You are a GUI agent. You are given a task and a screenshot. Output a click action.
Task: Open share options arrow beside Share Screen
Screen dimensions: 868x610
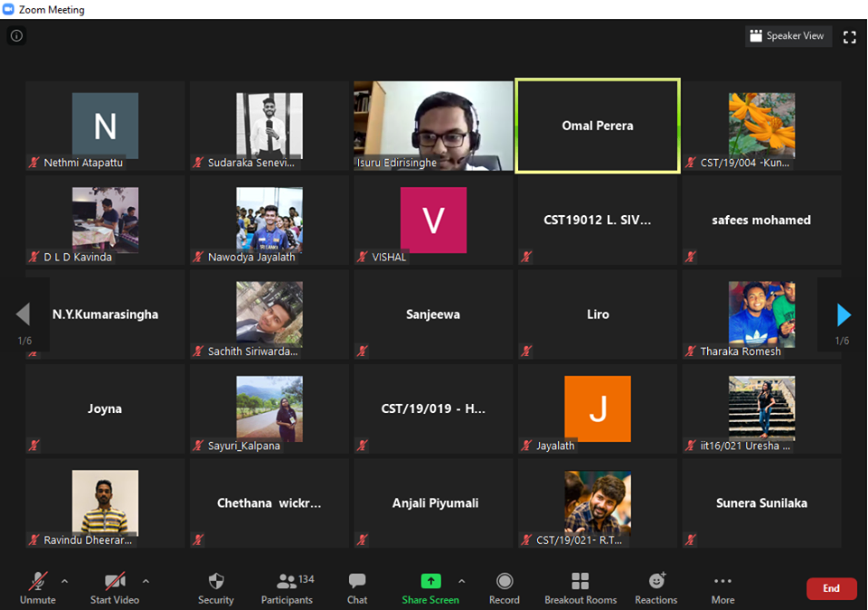click(x=462, y=581)
